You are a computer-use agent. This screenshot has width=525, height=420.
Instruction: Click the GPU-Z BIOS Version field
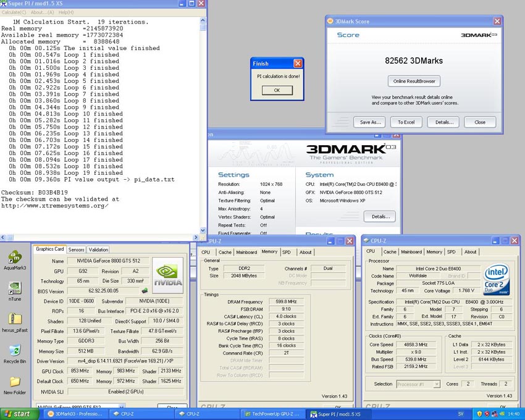(x=104, y=291)
